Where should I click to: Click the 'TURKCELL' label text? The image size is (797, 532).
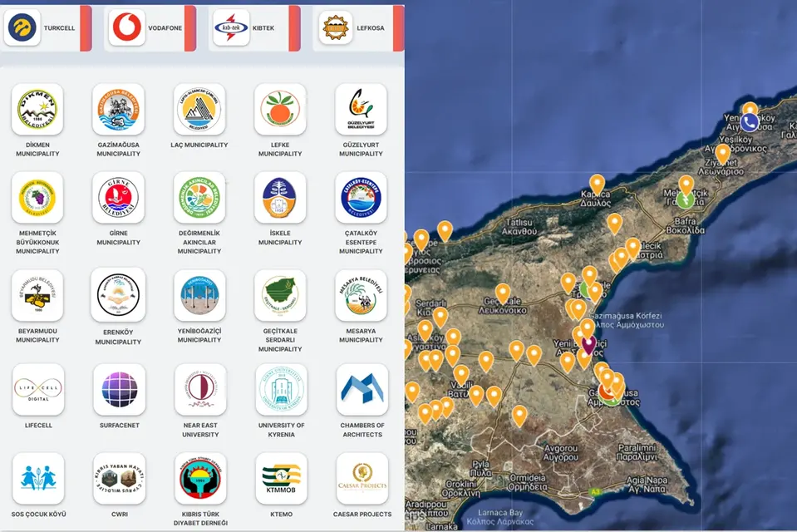click(x=59, y=28)
